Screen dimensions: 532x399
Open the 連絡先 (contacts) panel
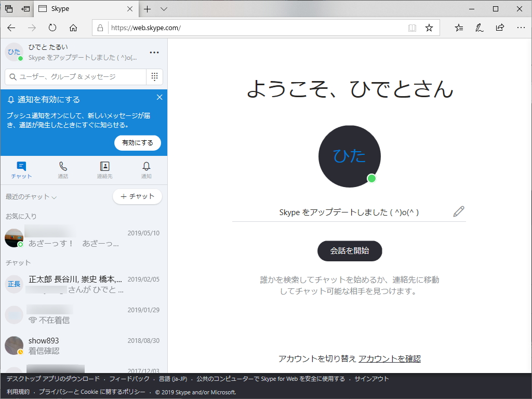(104, 170)
